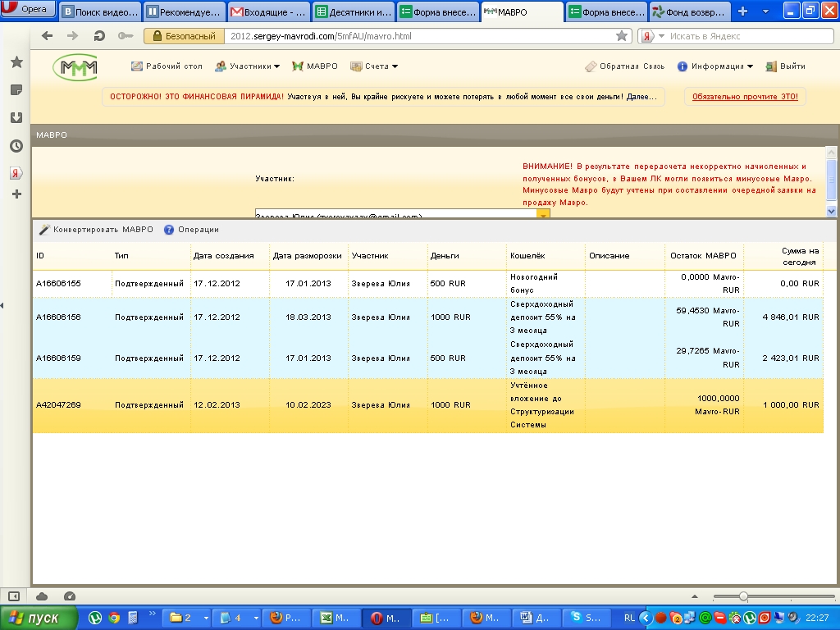Click the browser forward arrow
The image size is (840, 630).
[x=72, y=36]
